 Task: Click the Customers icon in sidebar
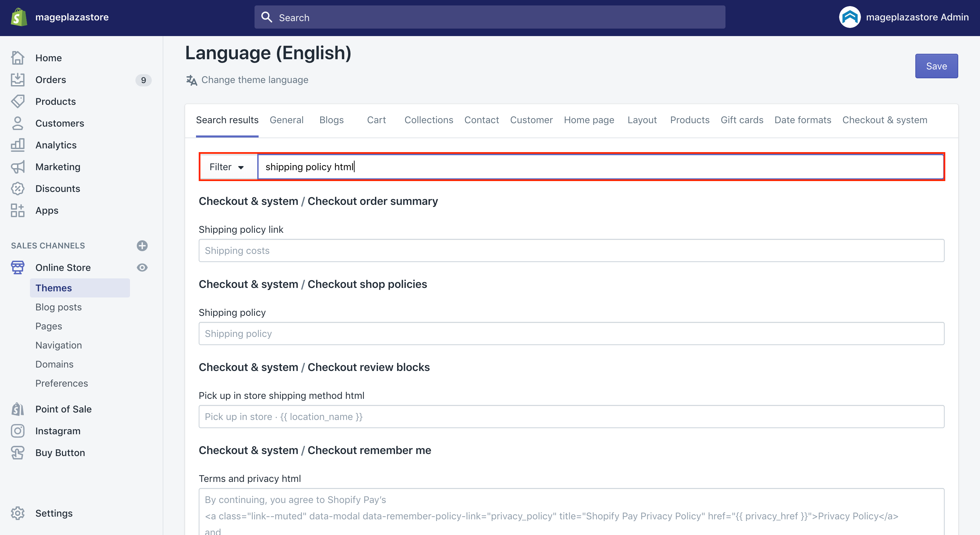18,123
